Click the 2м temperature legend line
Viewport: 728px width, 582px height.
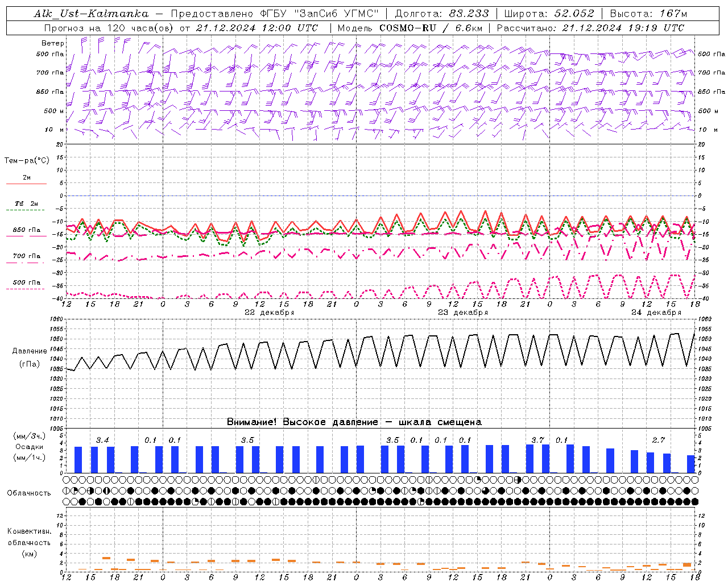(26, 184)
